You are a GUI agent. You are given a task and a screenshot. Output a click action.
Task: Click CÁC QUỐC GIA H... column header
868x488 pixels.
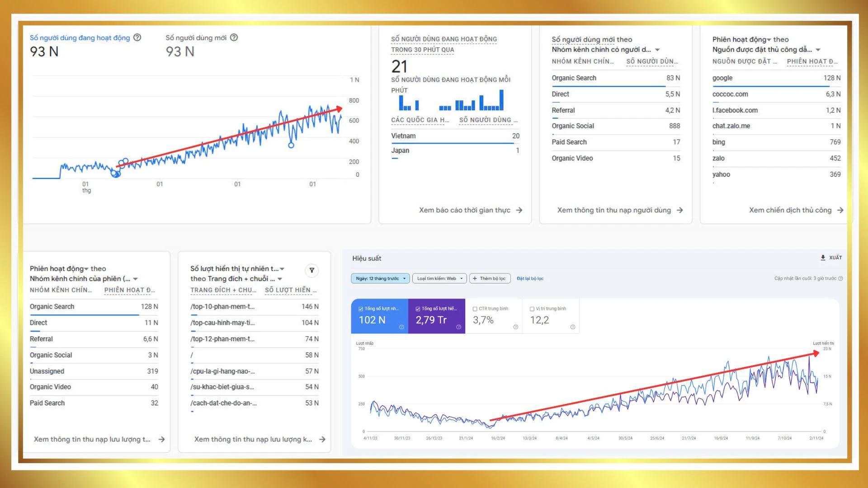point(420,120)
